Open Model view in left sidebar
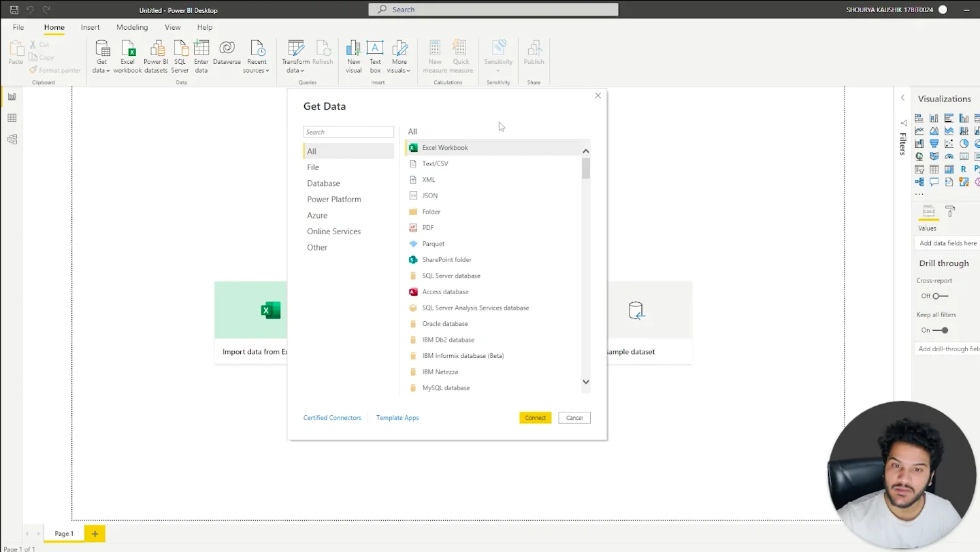Viewport: 980px width, 552px height. click(x=12, y=140)
